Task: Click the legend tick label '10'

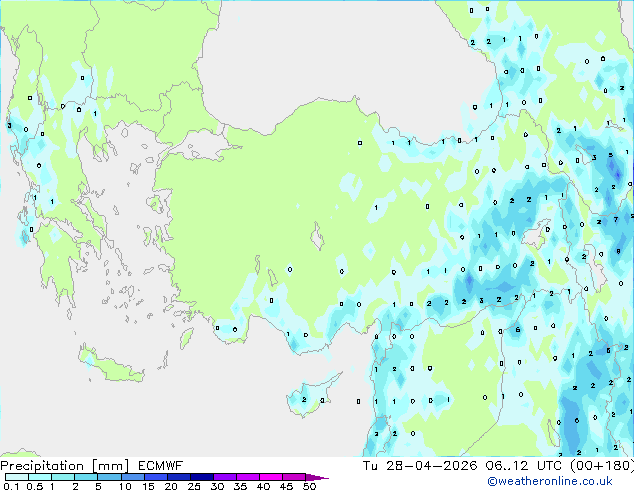Action: click(x=125, y=486)
